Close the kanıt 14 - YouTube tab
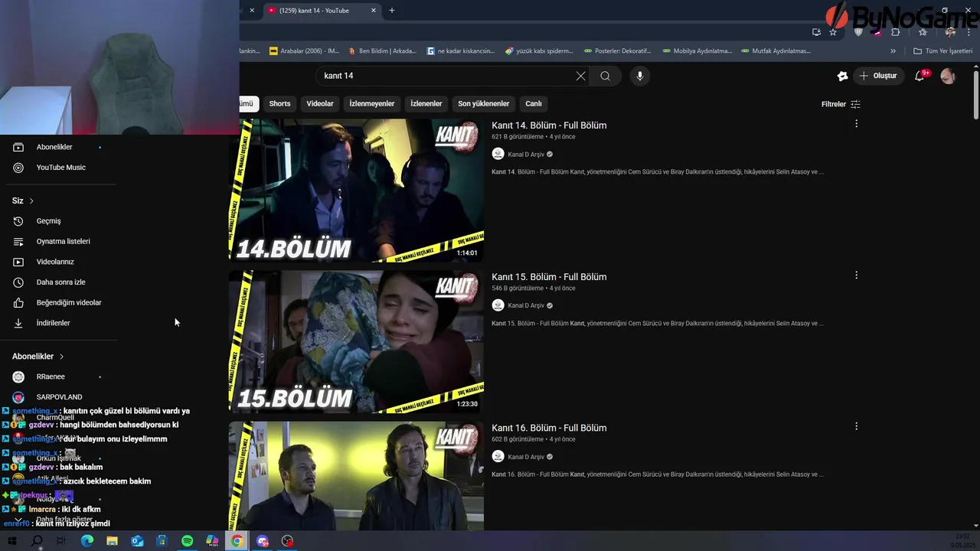 (374, 11)
